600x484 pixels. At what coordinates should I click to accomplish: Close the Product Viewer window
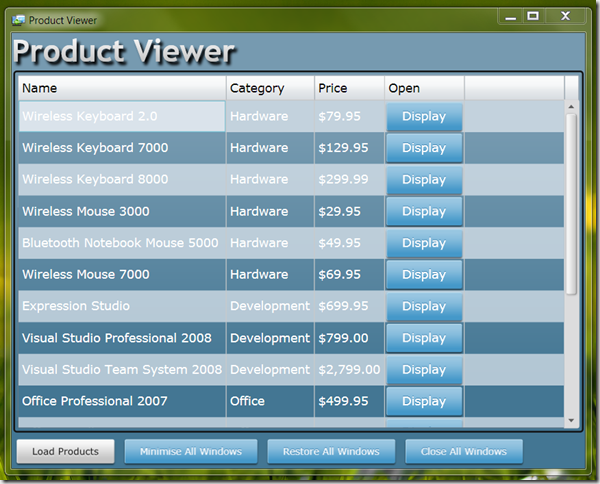(566, 16)
